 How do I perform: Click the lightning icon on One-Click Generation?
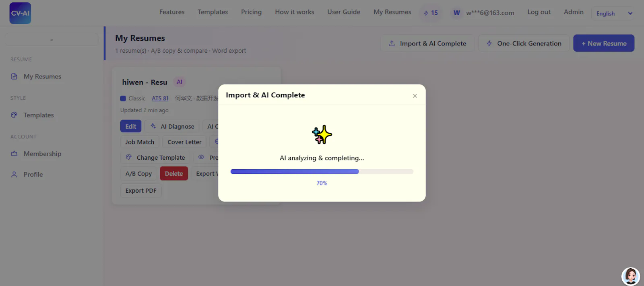click(489, 43)
